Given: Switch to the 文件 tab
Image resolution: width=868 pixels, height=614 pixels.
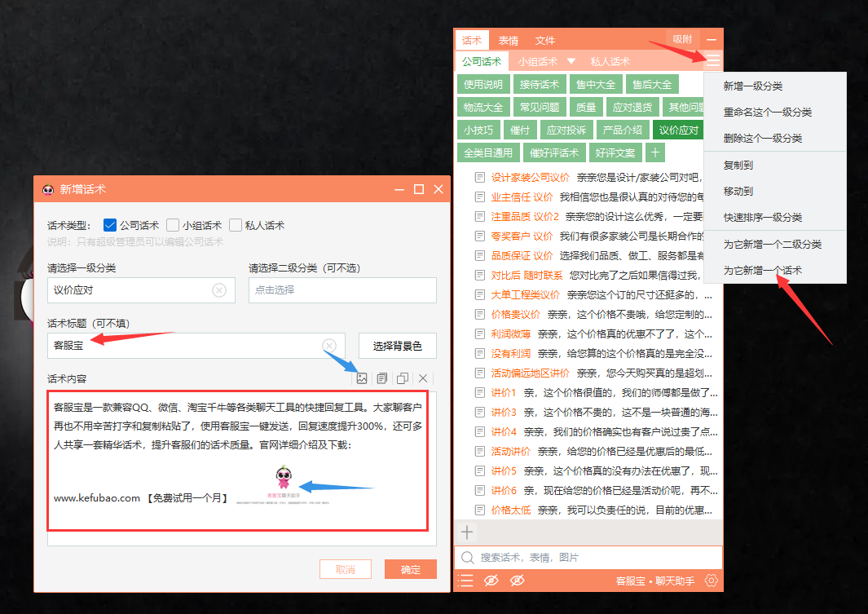Looking at the screenshot, I should (x=544, y=41).
